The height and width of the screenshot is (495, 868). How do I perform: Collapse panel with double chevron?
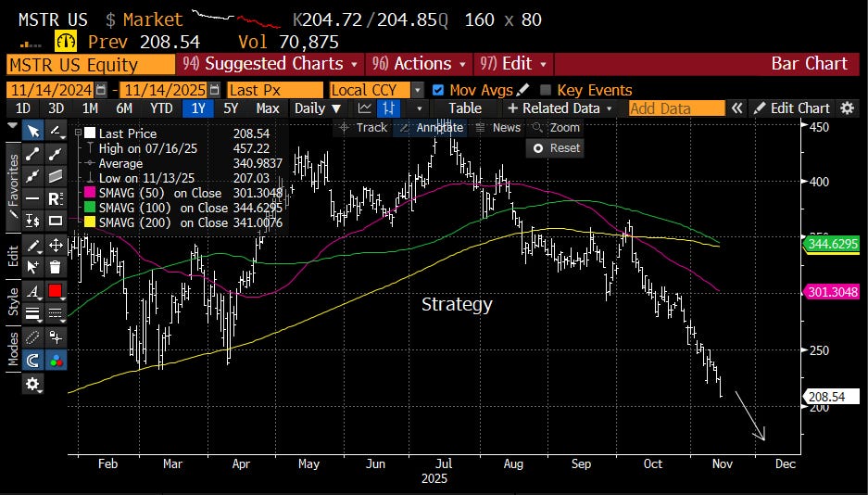pyautogui.click(x=736, y=108)
